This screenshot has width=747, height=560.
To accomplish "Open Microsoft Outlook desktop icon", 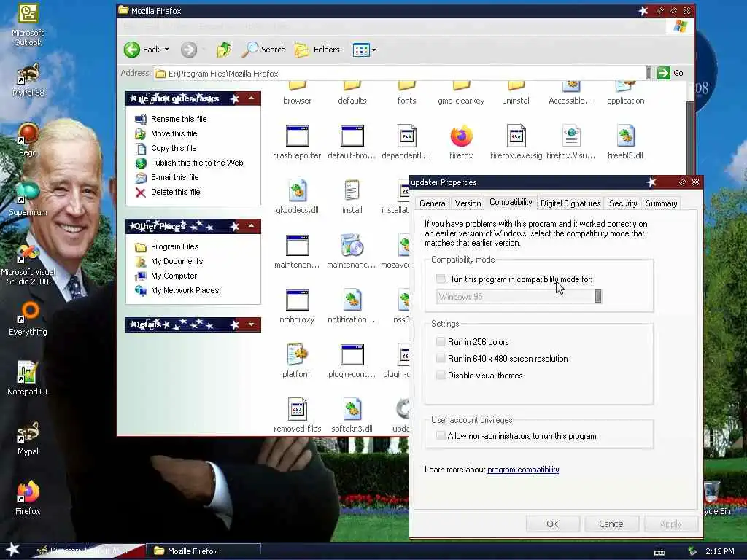I will 28,25.
